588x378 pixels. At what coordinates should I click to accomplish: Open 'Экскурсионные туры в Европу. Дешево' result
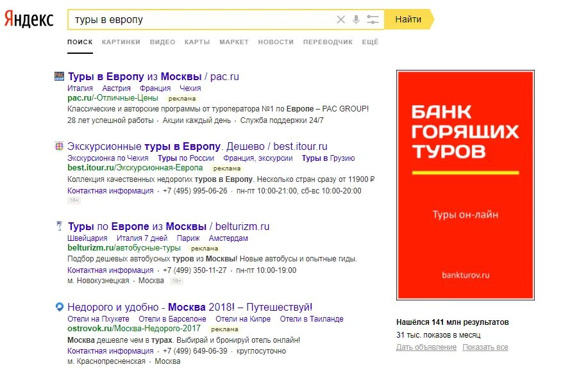click(x=197, y=146)
